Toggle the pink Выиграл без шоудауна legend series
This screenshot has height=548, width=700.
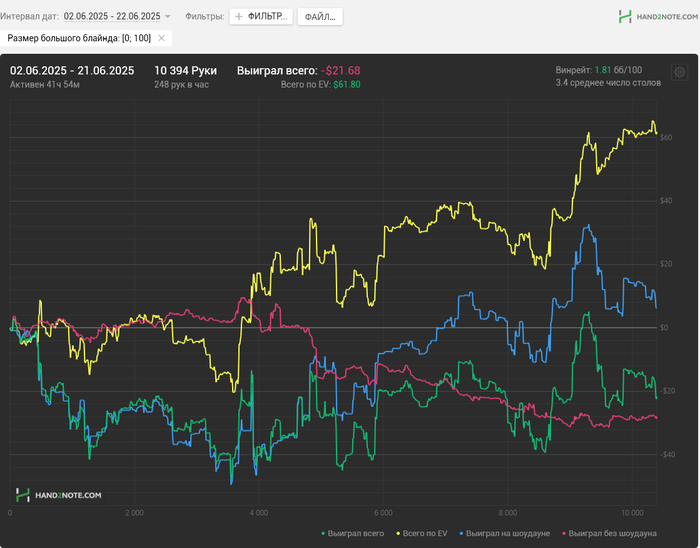click(x=610, y=533)
